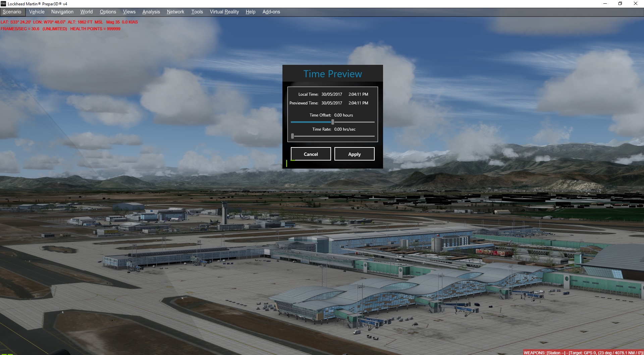Click the LON W70° 48.07' readout
This screenshot has width=644, height=355.
49,22
